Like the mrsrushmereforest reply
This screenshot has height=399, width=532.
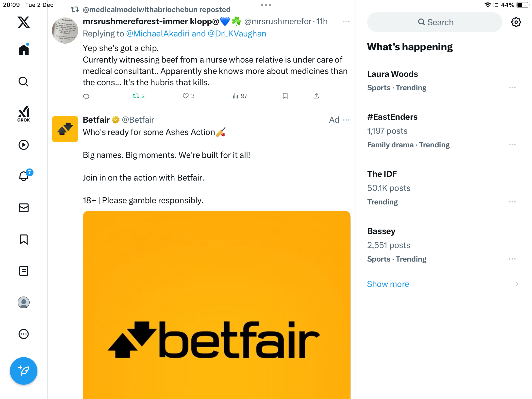(186, 96)
